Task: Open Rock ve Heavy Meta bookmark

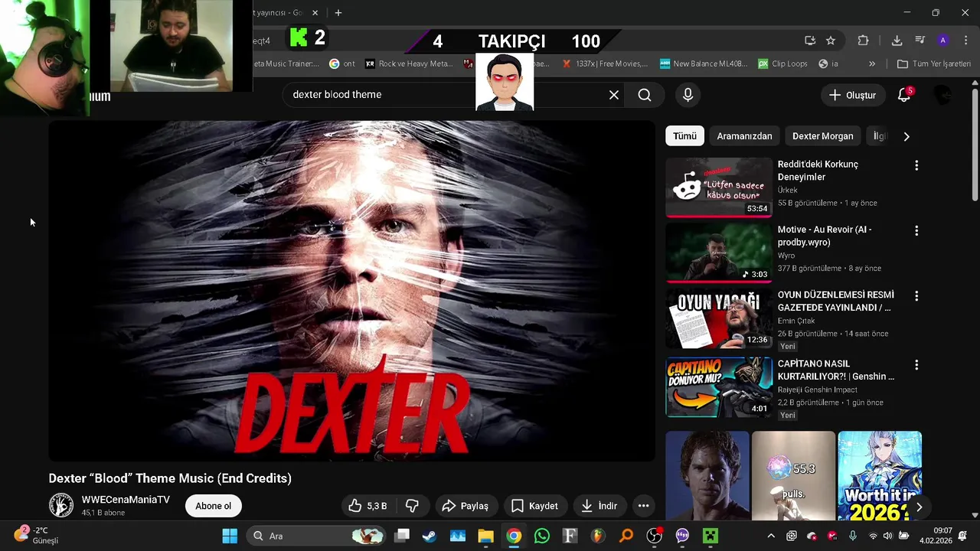Action: coord(410,64)
